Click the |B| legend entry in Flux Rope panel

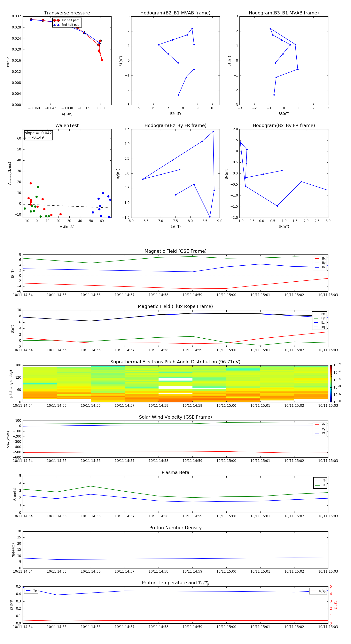(x=320, y=327)
